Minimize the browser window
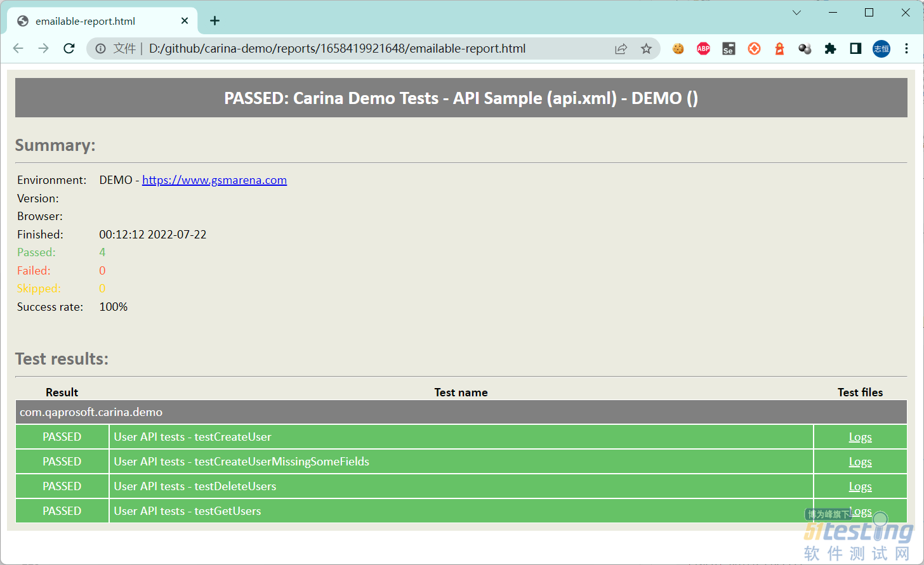 point(833,13)
